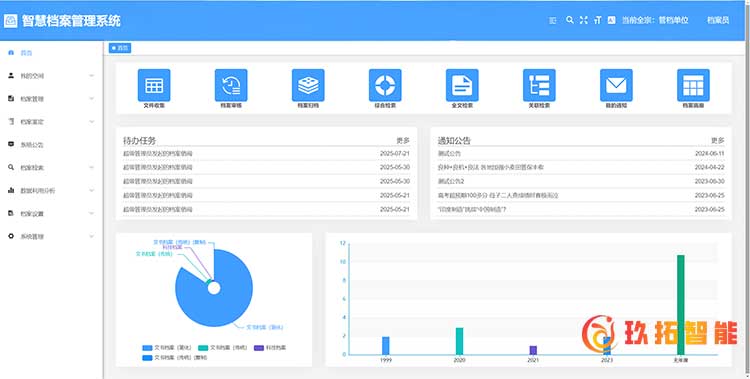This screenshot has width=750, height=379.
Task: Open the 关联检索 tree-structure shortcut tile
Action: pos(539,85)
